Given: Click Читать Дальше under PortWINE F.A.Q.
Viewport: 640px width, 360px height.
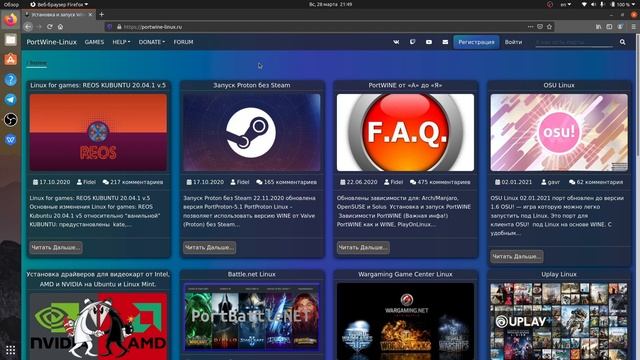Looking at the screenshot, I should [363, 247].
